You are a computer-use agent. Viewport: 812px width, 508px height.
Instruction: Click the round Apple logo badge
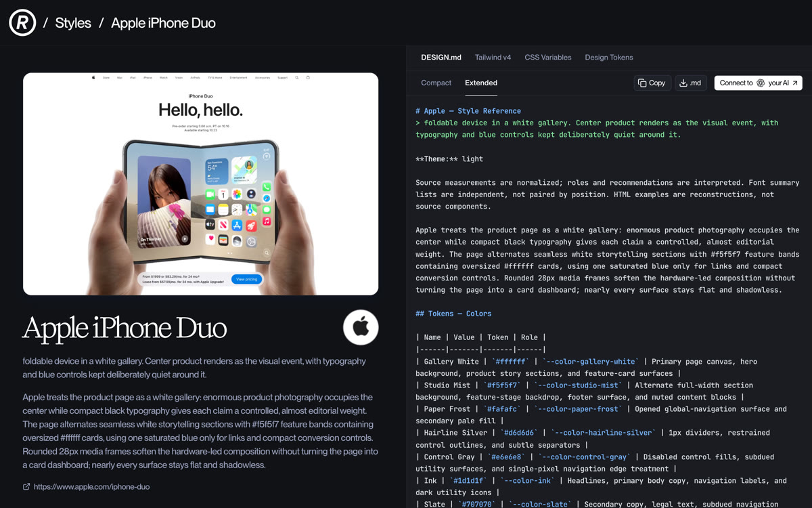(361, 327)
